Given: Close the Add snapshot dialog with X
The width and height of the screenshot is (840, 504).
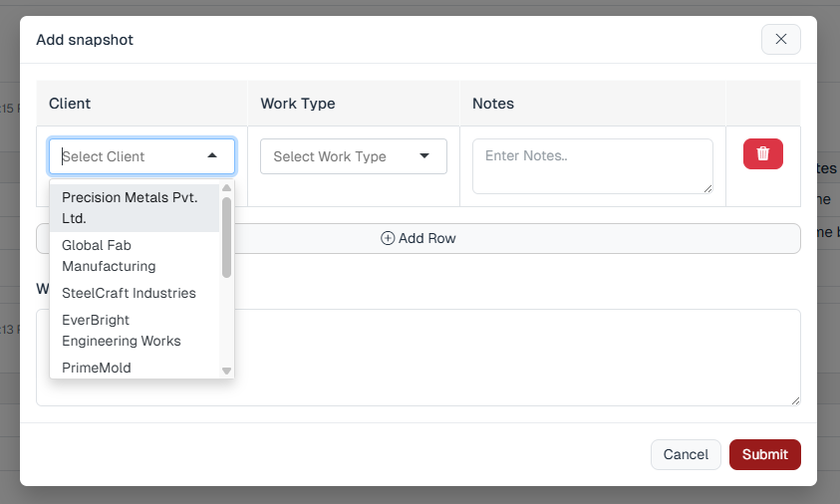Looking at the screenshot, I should pyautogui.click(x=780, y=39).
